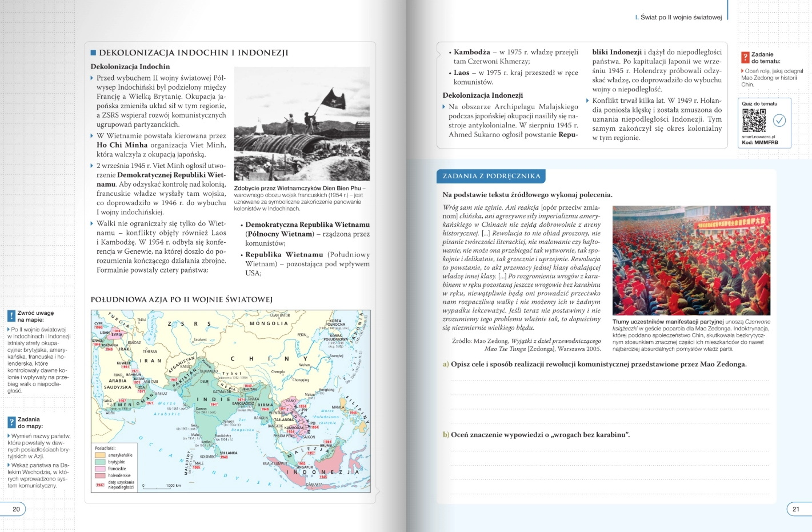Click the QR code in "Quiz do tematu"
This screenshot has height=532, width=812.
pyautogui.click(x=754, y=121)
